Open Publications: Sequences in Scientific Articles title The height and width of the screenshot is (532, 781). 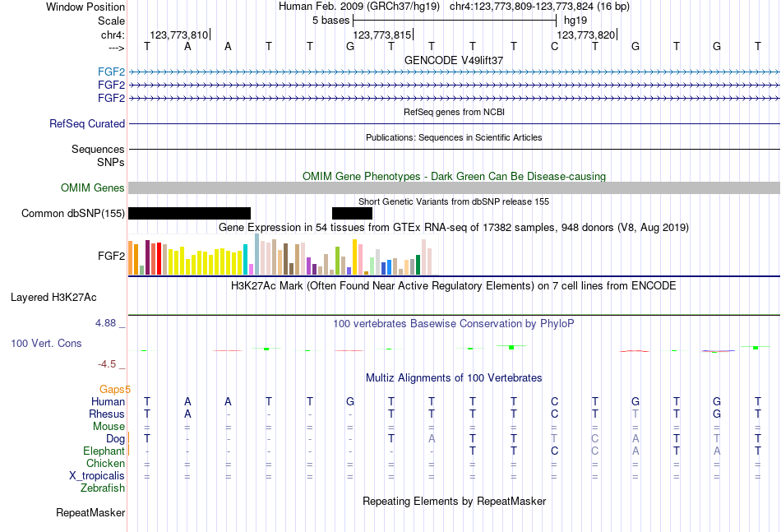point(454,137)
